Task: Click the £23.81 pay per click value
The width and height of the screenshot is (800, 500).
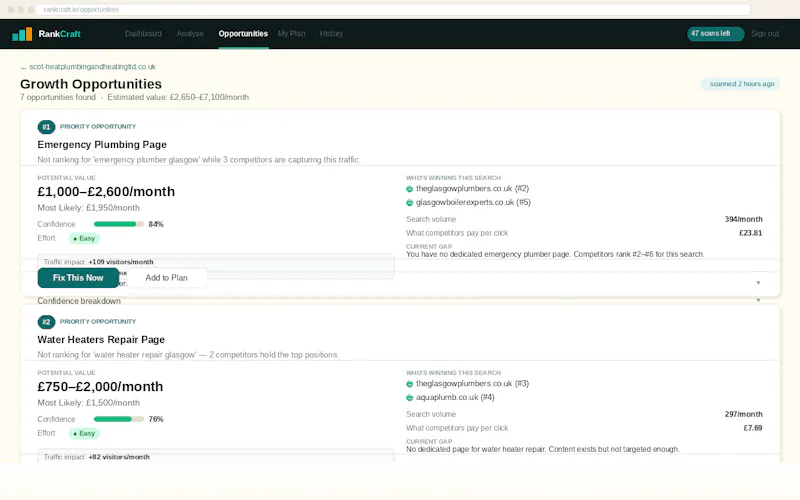Action: 751,233
